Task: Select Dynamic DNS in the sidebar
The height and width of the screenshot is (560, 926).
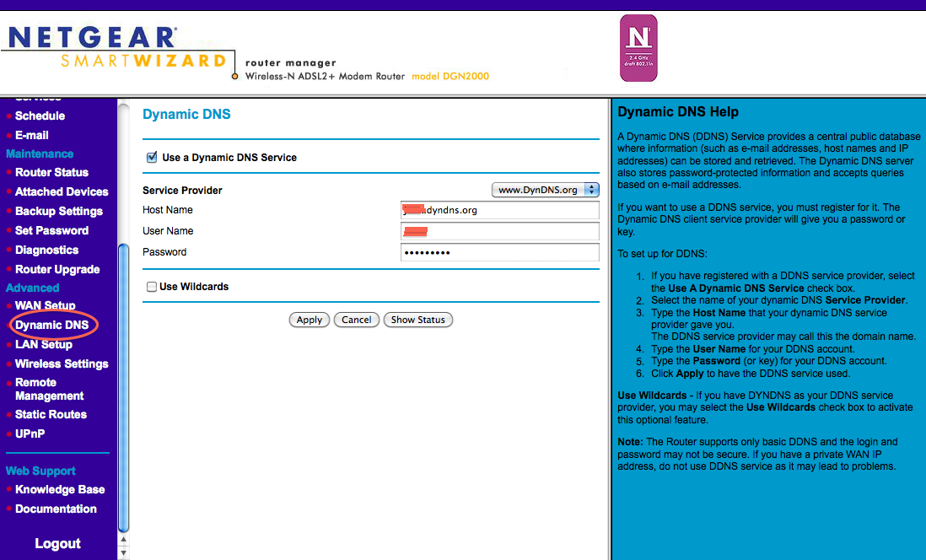Action: pos(52,325)
